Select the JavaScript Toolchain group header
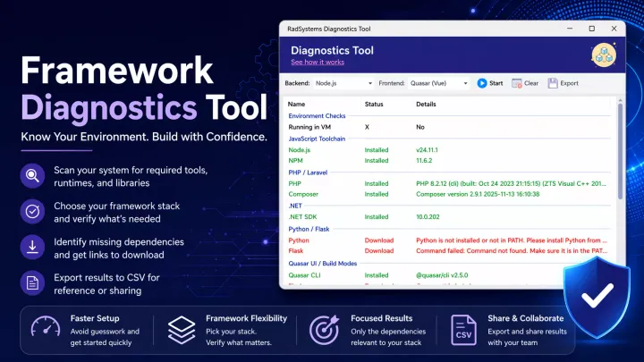Viewport: 644px width, 362px height. [317, 139]
